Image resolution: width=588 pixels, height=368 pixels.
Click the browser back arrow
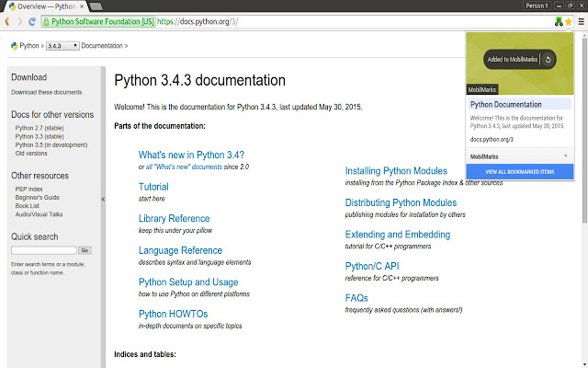point(8,20)
